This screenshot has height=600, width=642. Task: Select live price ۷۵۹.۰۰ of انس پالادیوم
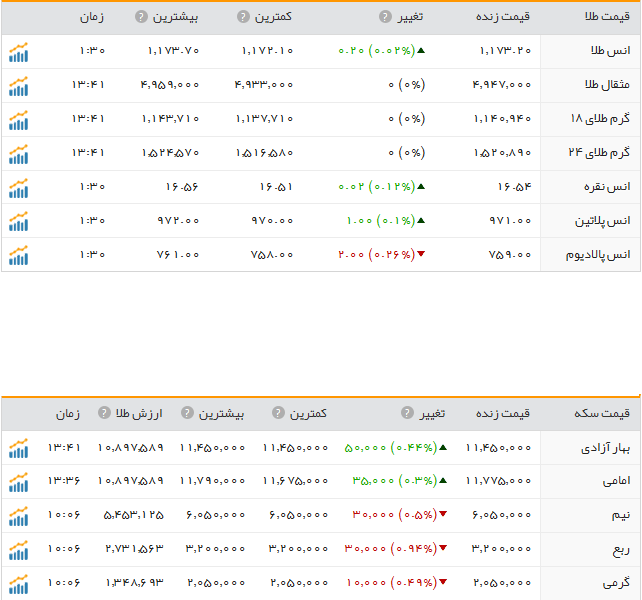click(510, 255)
